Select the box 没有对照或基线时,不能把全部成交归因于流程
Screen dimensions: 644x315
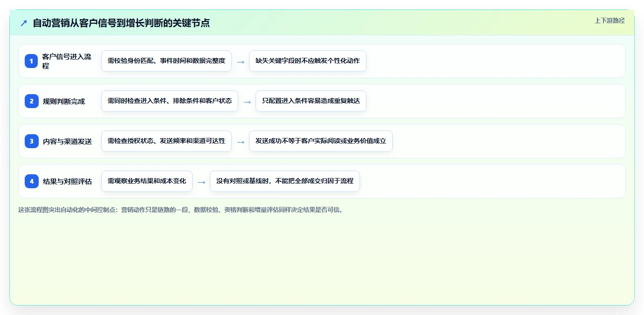click(285, 181)
